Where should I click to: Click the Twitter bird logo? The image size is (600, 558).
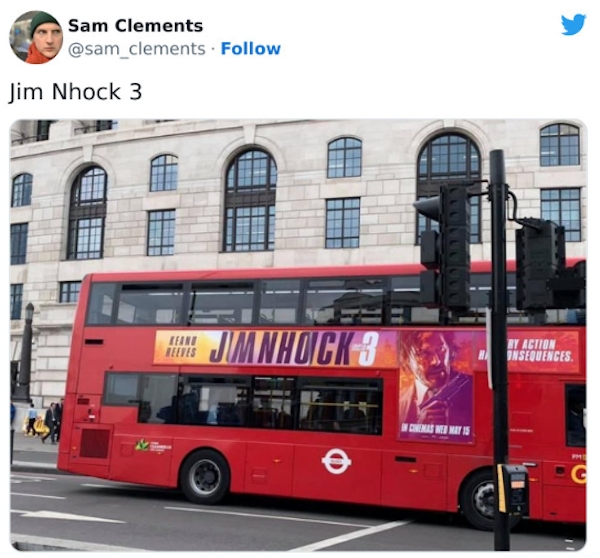pyautogui.click(x=573, y=24)
